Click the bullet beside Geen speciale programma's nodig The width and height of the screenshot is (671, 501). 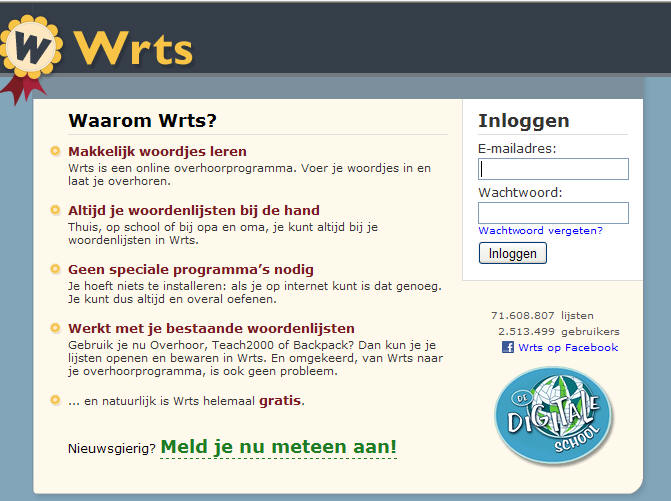[55, 269]
